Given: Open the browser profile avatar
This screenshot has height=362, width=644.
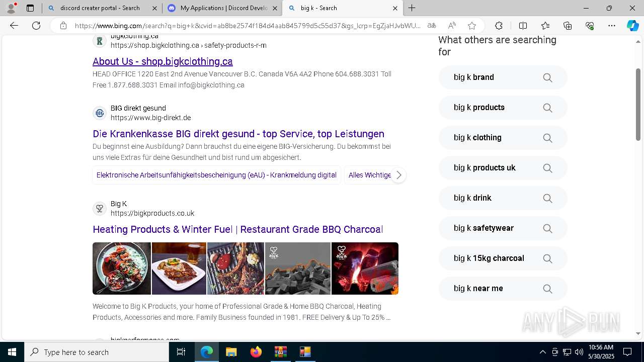Looking at the screenshot, I should pyautogui.click(x=11, y=8).
